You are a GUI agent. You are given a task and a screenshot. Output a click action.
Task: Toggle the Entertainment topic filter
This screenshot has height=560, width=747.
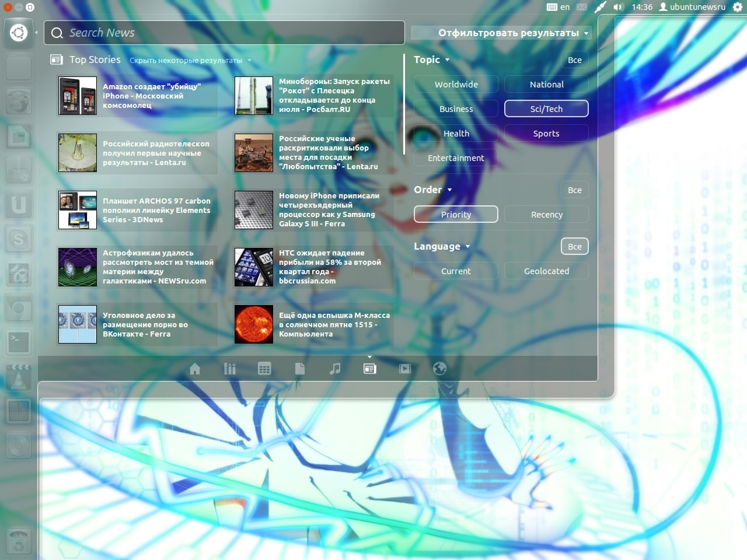coord(456,158)
